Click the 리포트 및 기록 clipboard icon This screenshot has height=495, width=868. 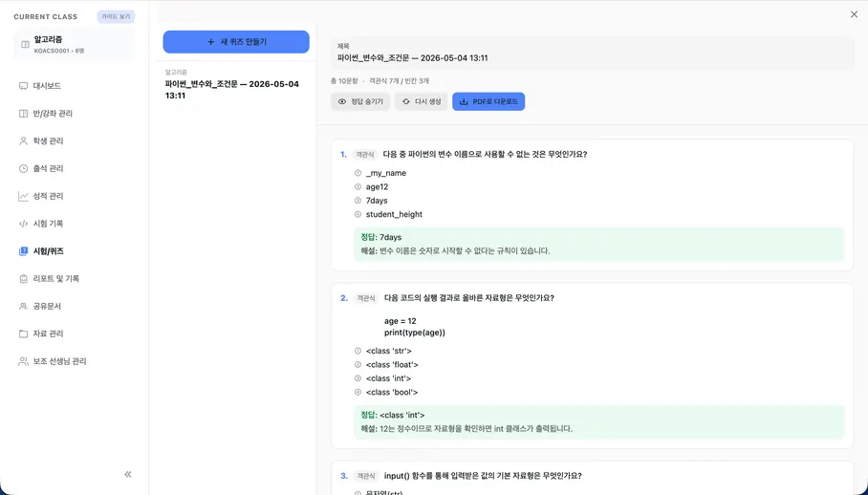[x=23, y=279]
